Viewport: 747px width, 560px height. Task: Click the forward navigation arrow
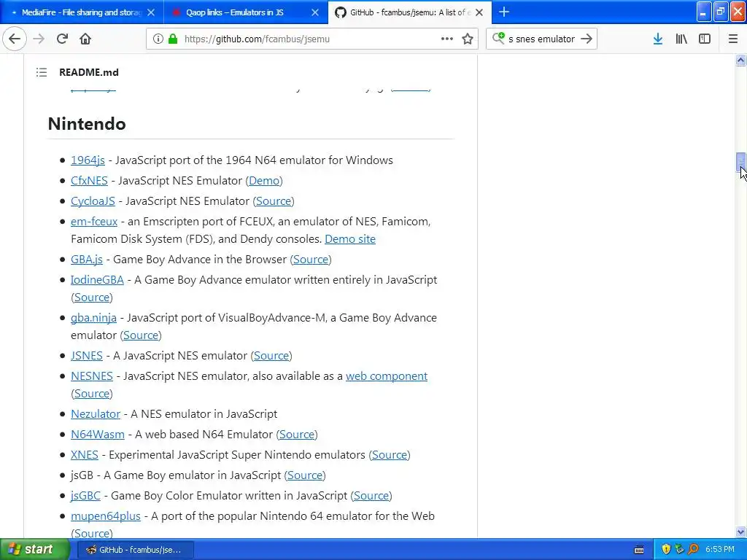[39, 39]
